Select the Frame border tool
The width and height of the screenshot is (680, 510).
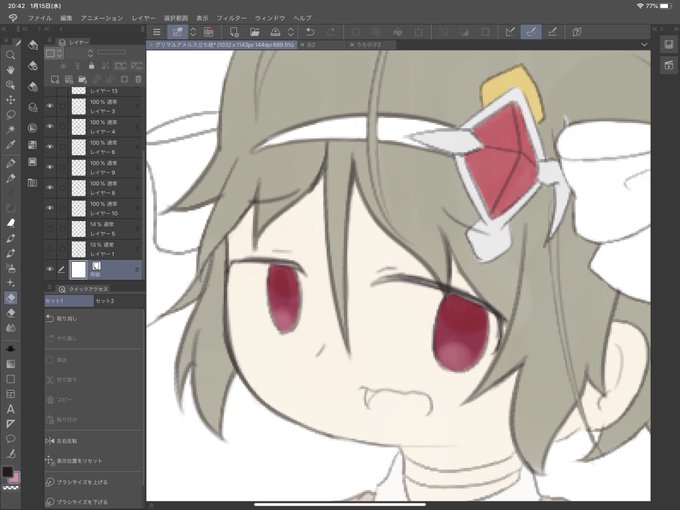(x=10, y=394)
